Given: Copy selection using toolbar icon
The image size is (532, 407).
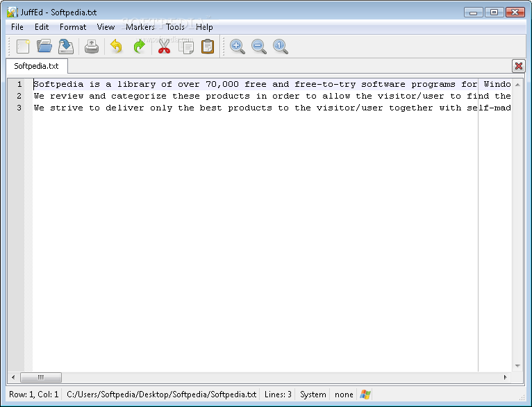Looking at the screenshot, I should click(186, 47).
